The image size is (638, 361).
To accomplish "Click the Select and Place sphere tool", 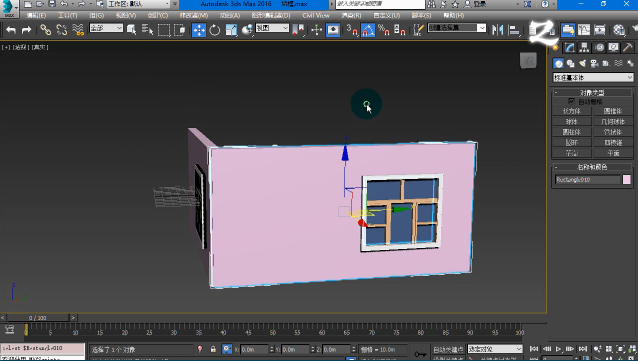I will point(247,30).
